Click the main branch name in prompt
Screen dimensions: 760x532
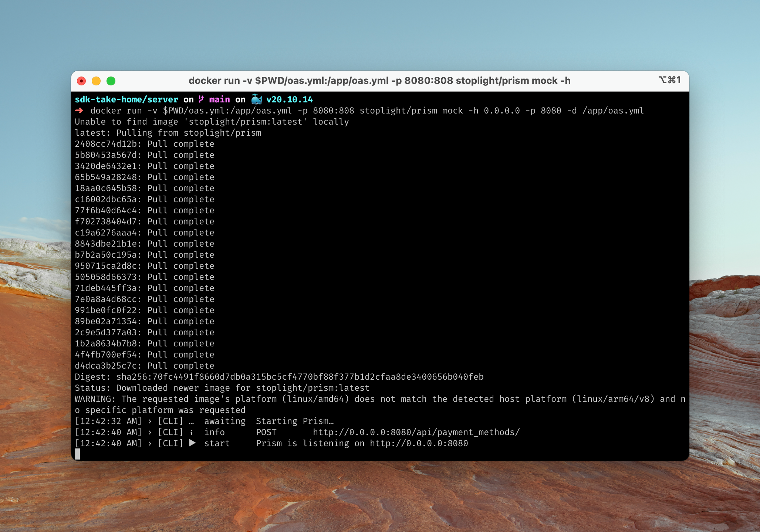[219, 99]
